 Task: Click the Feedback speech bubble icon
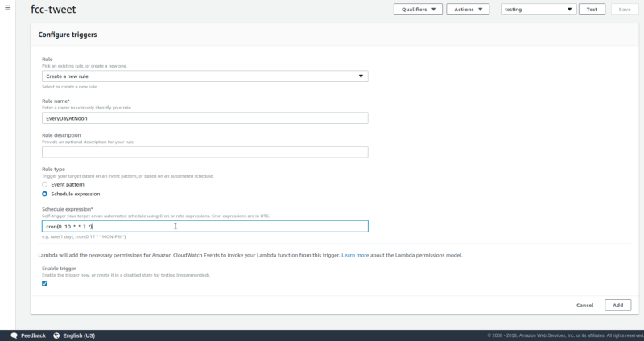(14, 335)
